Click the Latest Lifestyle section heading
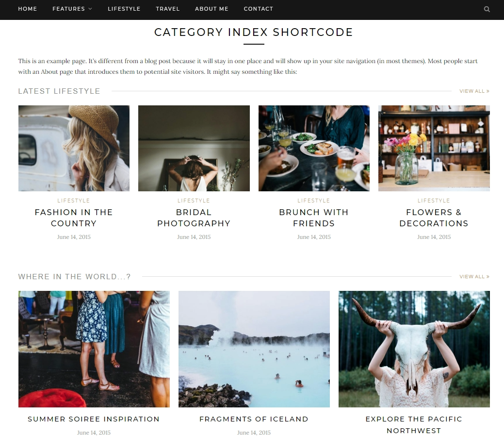 (x=59, y=91)
